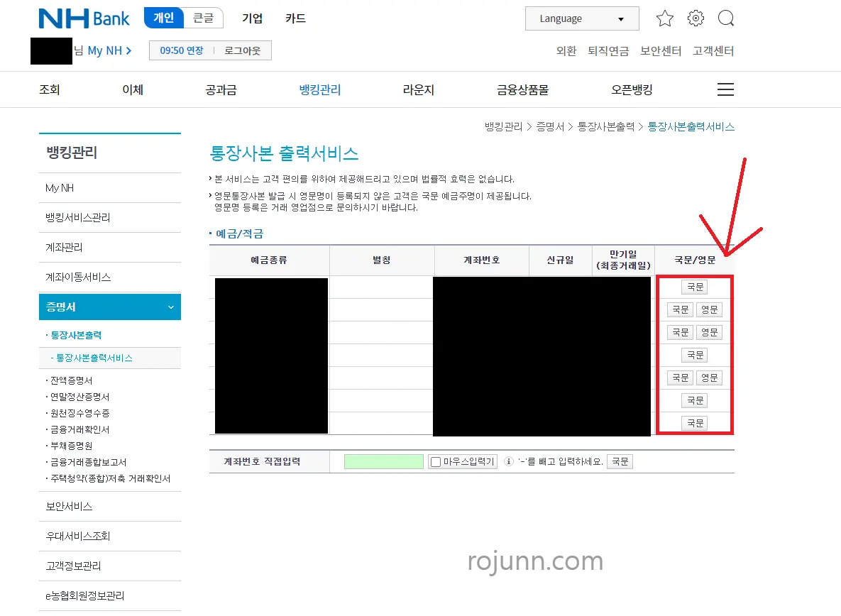This screenshot has width=841, height=616.
Task: Collapse the 증명서 section chevron
Action: coord(170,307)
